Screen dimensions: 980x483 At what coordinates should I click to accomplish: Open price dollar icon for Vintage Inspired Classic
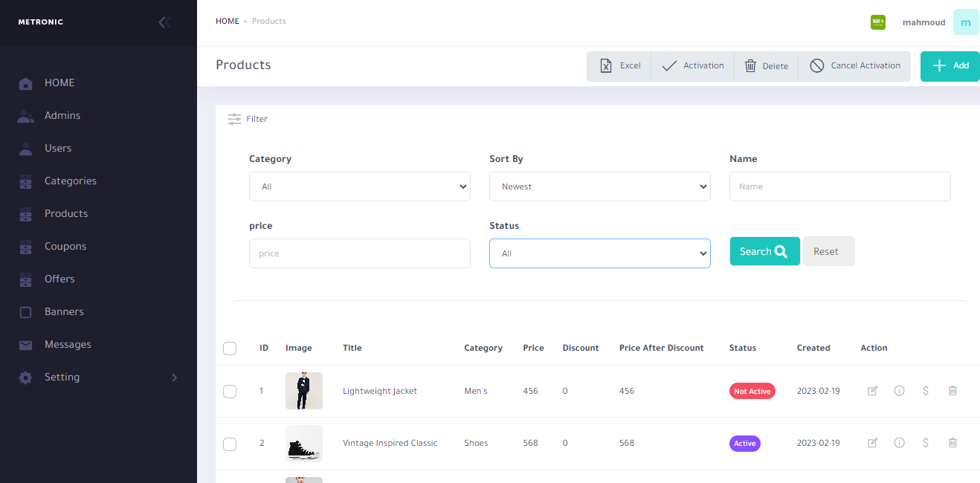(x=926, y=443)
